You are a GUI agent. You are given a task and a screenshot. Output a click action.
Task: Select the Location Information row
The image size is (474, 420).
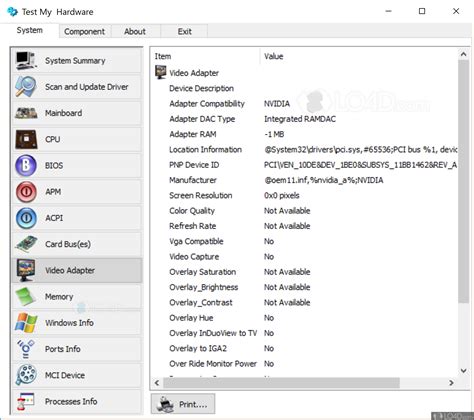[305, 150]
